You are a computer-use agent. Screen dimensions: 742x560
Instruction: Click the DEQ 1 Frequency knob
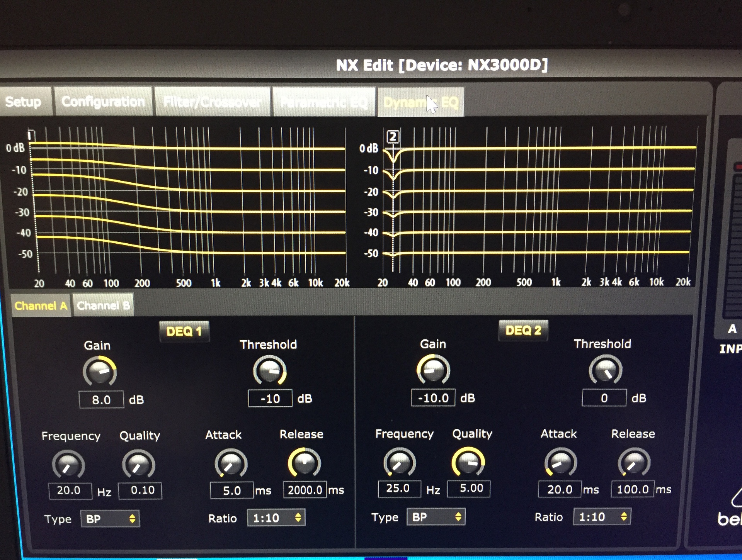click(x=68, y=465)
